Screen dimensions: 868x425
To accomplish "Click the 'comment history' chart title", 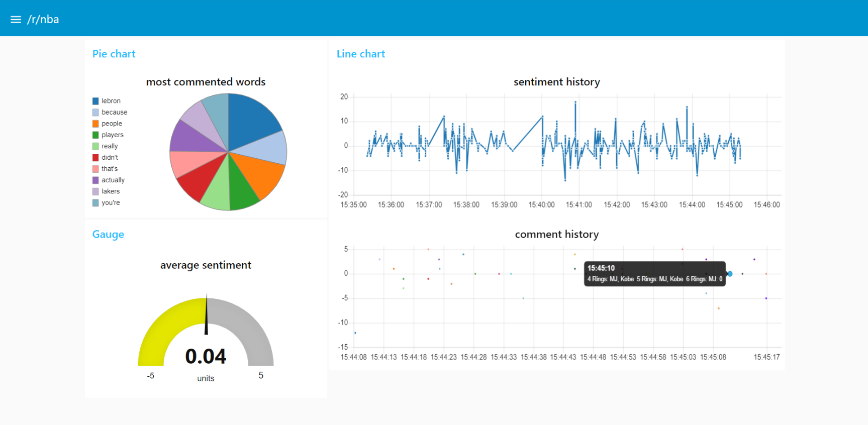I will [x=557, y=235].
